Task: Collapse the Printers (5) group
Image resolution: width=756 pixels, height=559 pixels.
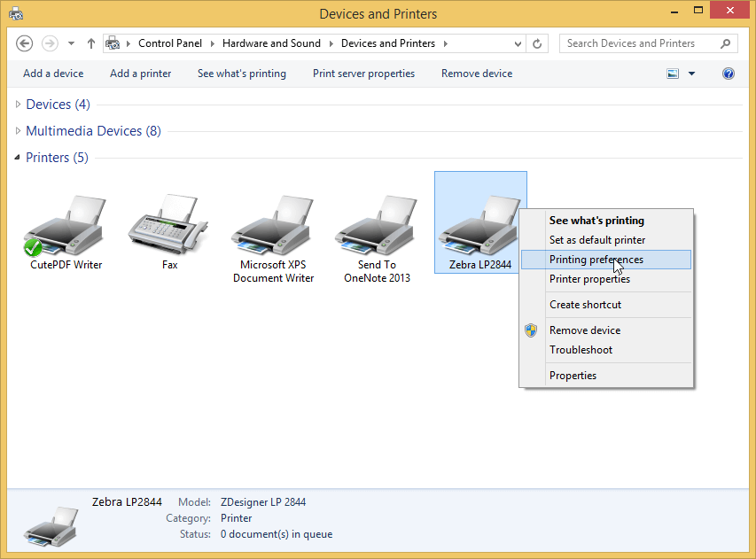Action: (x=18, y=157)
